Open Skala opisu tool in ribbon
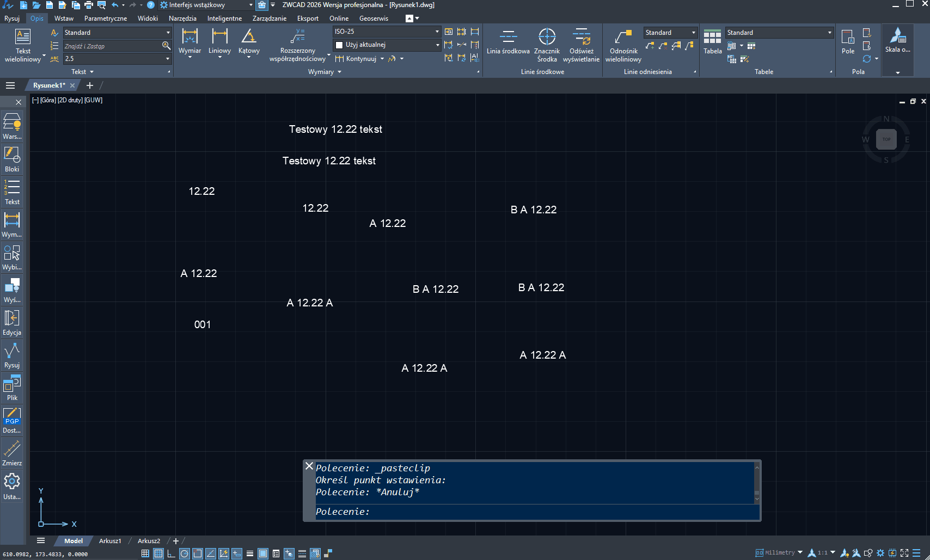Viewport: 930px width, 560px height. tap(897, 41)
